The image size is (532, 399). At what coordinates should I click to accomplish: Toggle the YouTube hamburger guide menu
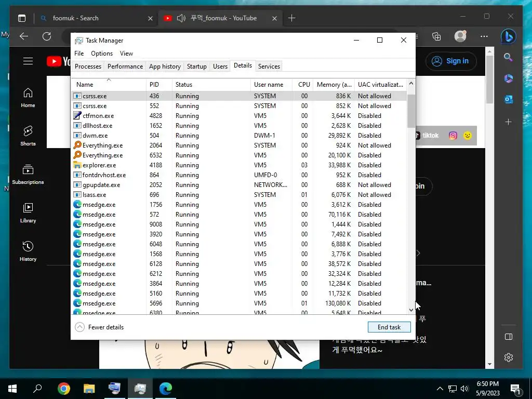coord(28,61)
